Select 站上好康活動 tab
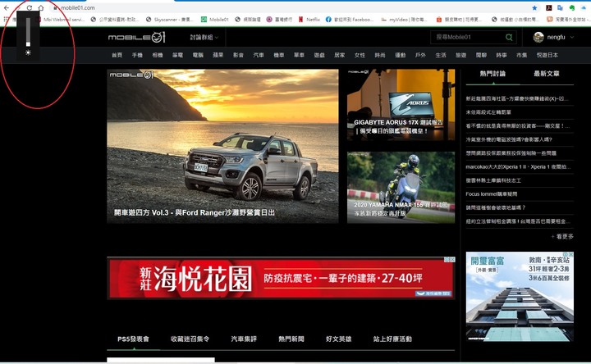This screenshot has height=364, width=591. 392,339
